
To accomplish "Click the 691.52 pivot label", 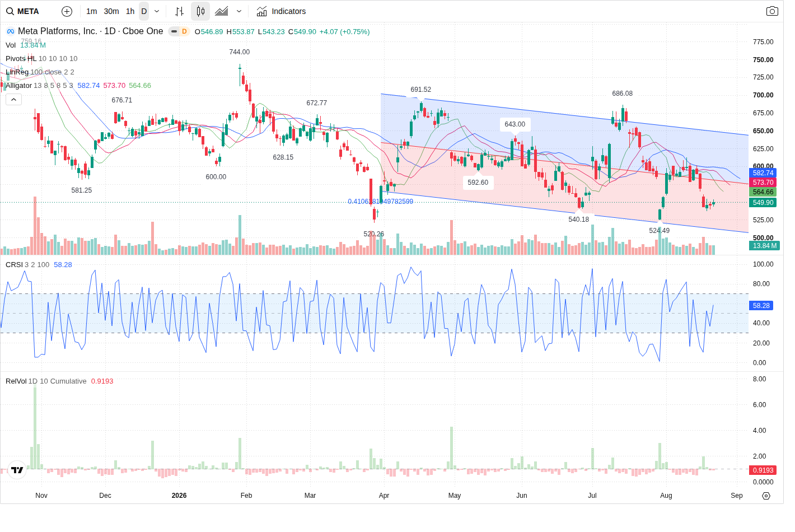I will 421,90.
